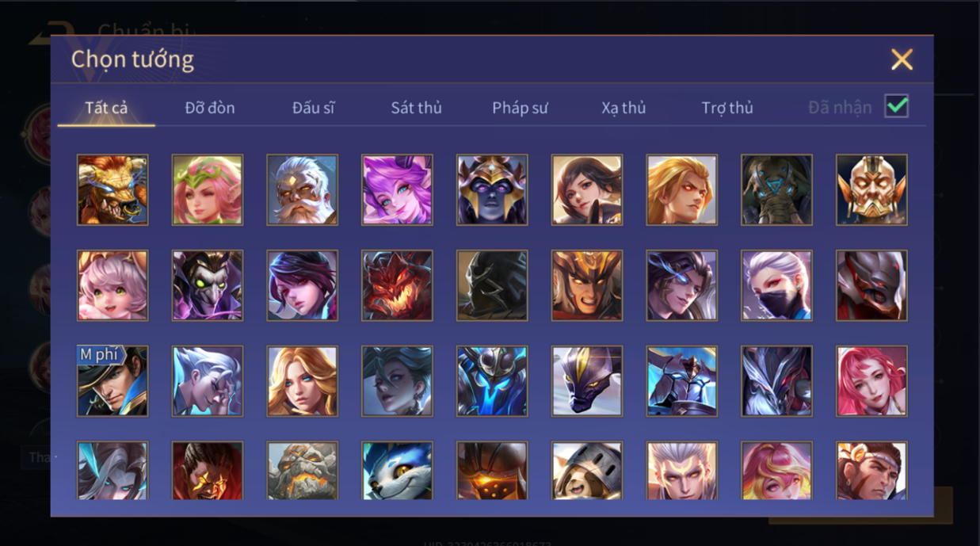Toggle the Đã nhận checkbox

pyautogui.click(x=897, y=106)
